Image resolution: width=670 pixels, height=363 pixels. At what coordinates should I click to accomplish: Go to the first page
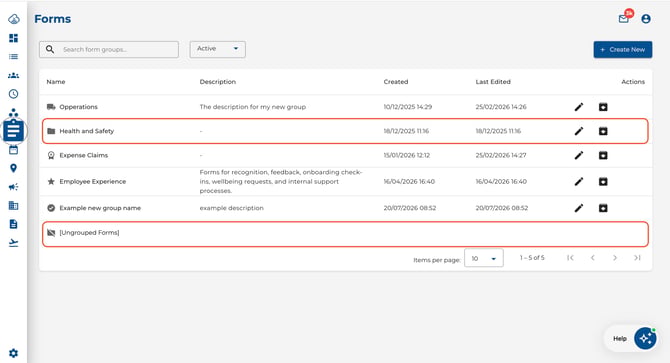570,258
